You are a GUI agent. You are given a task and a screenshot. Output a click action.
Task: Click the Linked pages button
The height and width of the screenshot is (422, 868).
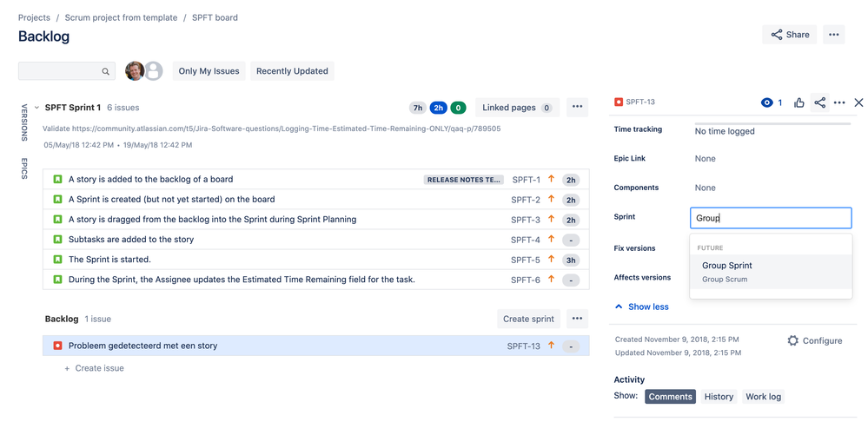pos(517,108)
